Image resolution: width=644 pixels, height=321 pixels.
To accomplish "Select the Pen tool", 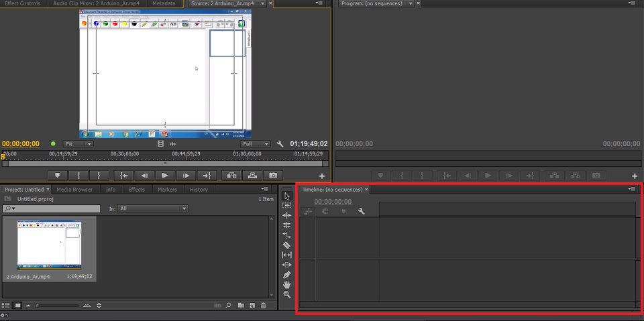I will 287,275.
